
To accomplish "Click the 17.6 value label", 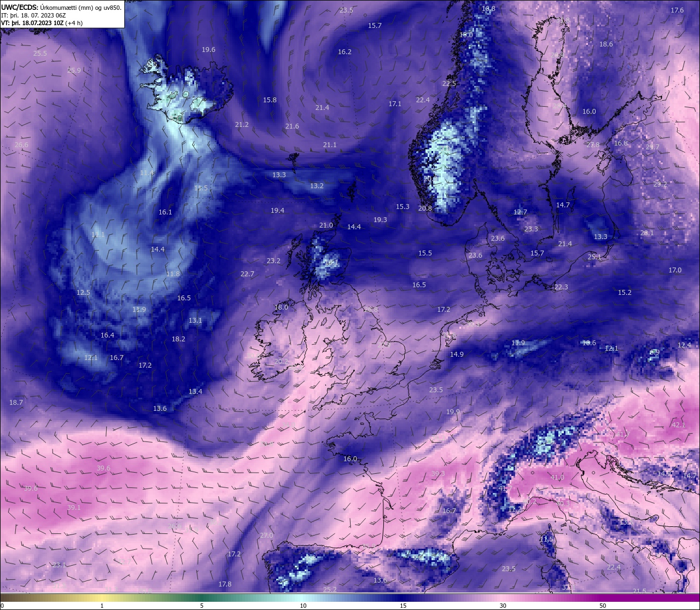I will pyautogui.click(x=677, y=10).
